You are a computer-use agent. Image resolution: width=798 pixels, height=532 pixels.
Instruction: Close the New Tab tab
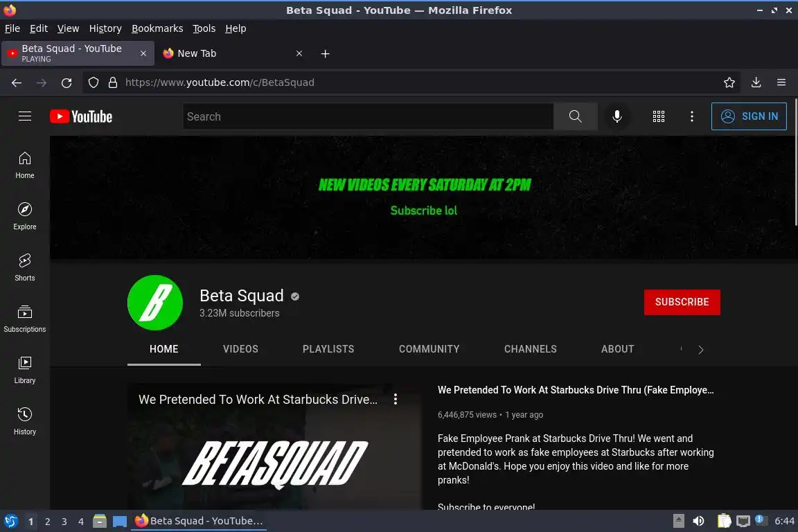click(x=299, y=53)
